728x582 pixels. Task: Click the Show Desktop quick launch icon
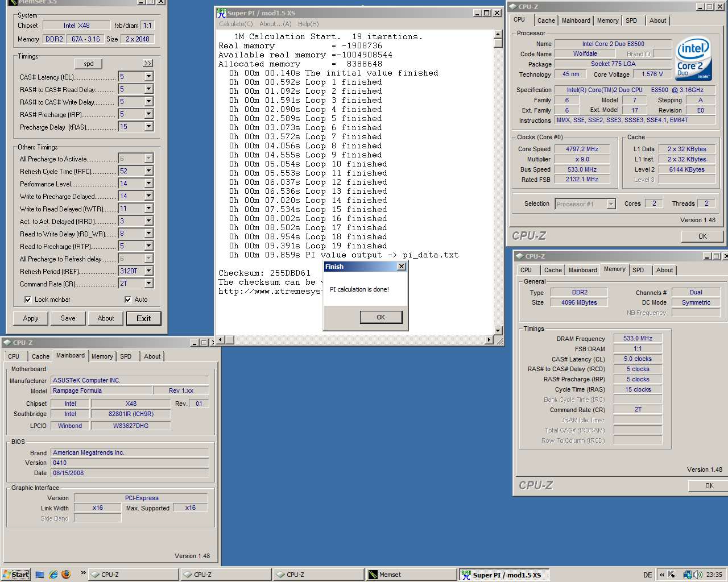coord(40,574)
